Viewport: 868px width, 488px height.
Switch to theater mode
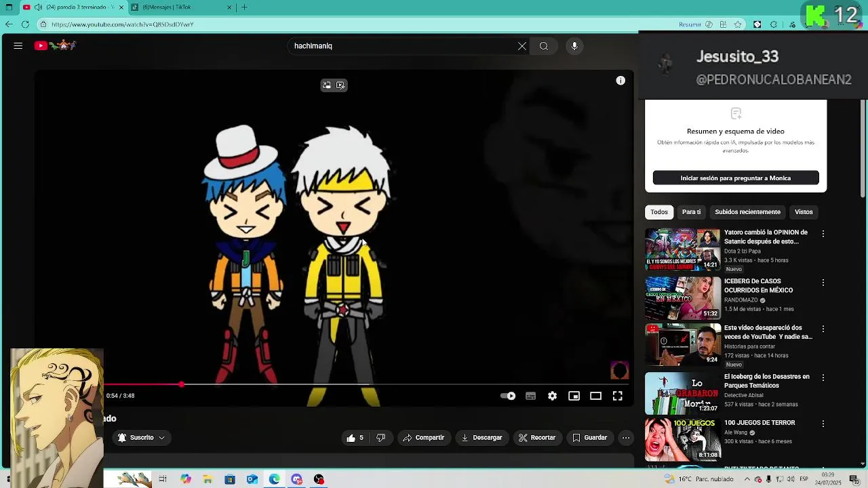coord(596,396)
